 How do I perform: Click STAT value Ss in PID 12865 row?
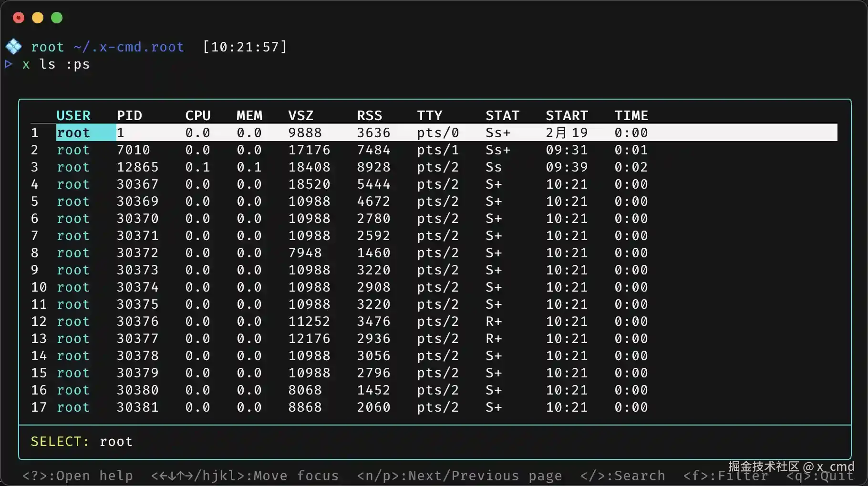click(494, 167)
